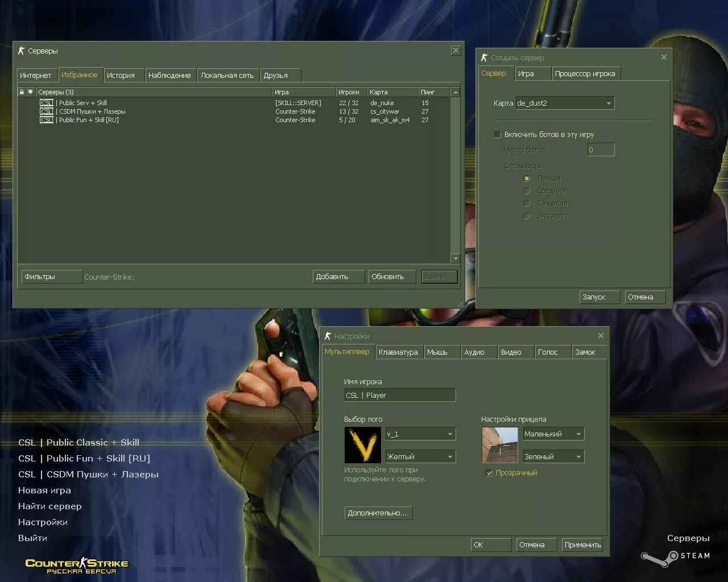
Task: Click Отмена in the Настройки window
Action: (536, 545)
